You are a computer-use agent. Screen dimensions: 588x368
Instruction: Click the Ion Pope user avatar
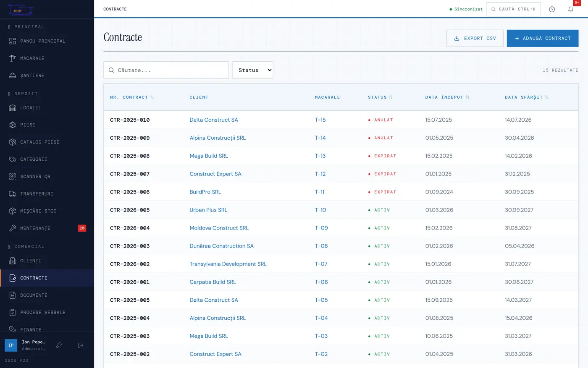click(x=11, y=345)
